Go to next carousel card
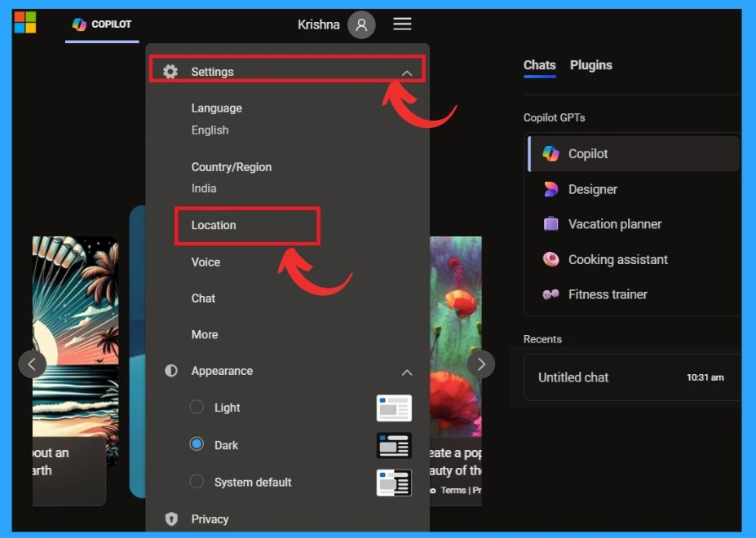The width and height of the screenshot is (756, 538). click(480, 364)
